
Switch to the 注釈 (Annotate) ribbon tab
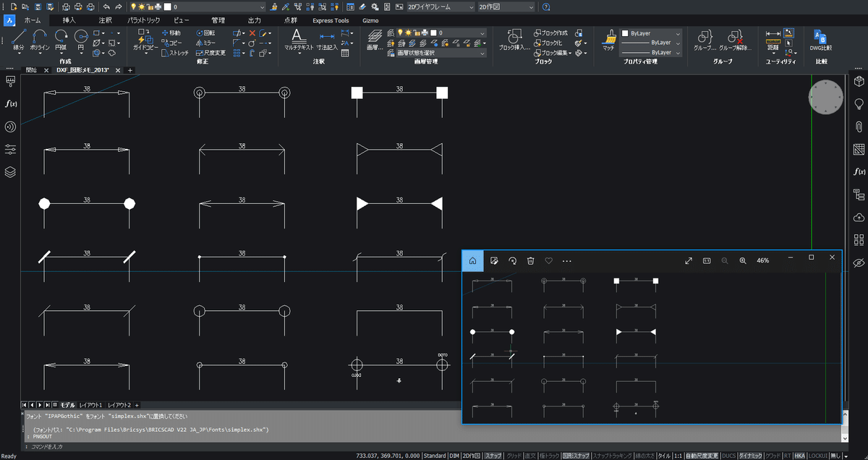pyautogui.click(x=106, y=20)
